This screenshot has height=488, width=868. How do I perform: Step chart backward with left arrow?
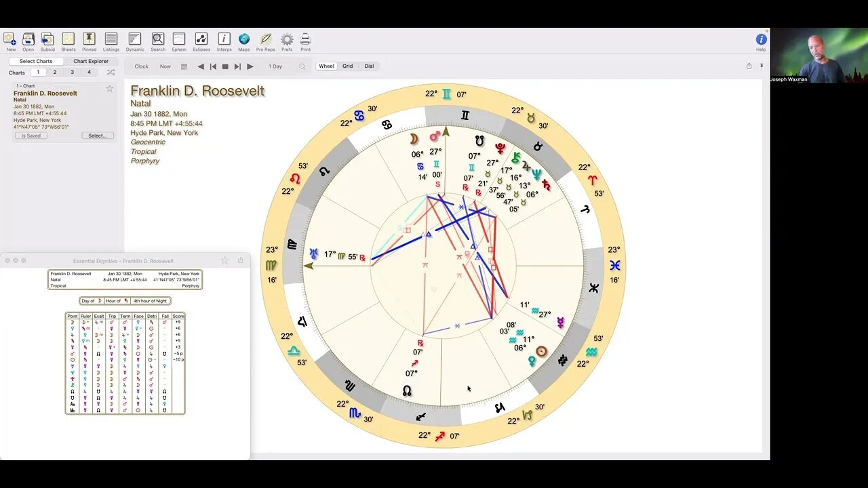201,66
